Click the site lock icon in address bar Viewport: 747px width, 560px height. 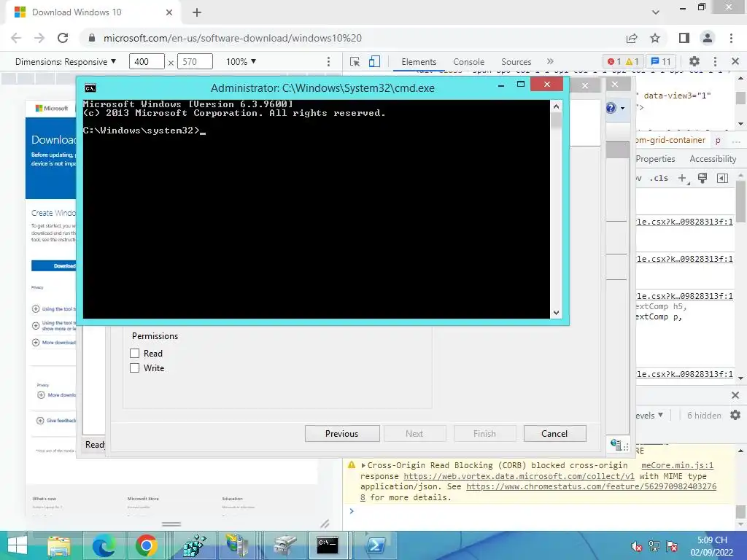click(91, 38)
